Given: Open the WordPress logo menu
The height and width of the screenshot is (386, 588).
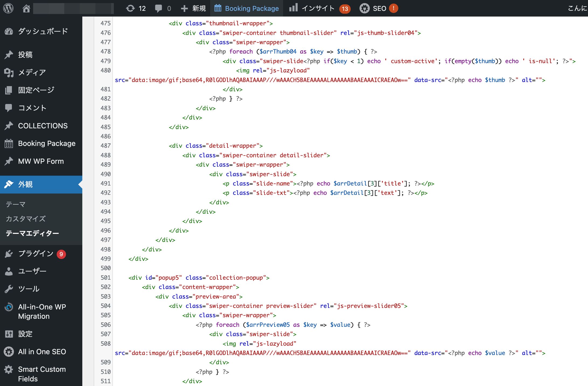Looking at the screenshot, I should click(8, 8).
